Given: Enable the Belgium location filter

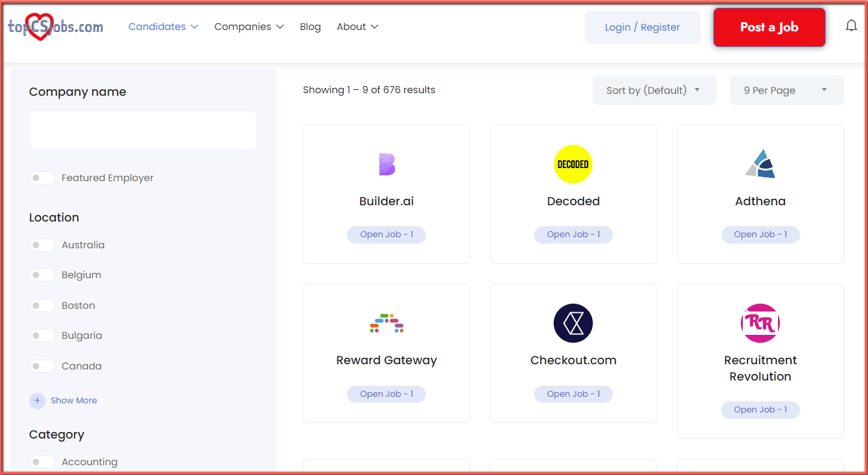Looking at the screenshot, I should point(42,275).
